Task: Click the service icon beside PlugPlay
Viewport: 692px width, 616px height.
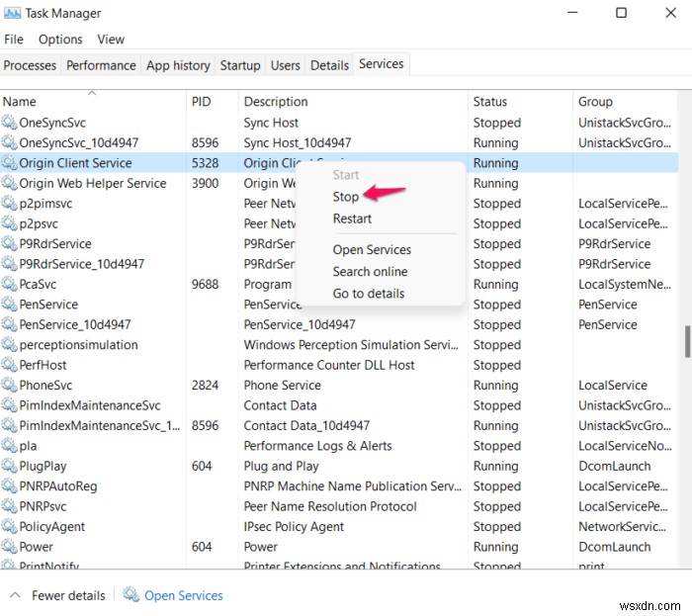Action: (x=9, y=466)
